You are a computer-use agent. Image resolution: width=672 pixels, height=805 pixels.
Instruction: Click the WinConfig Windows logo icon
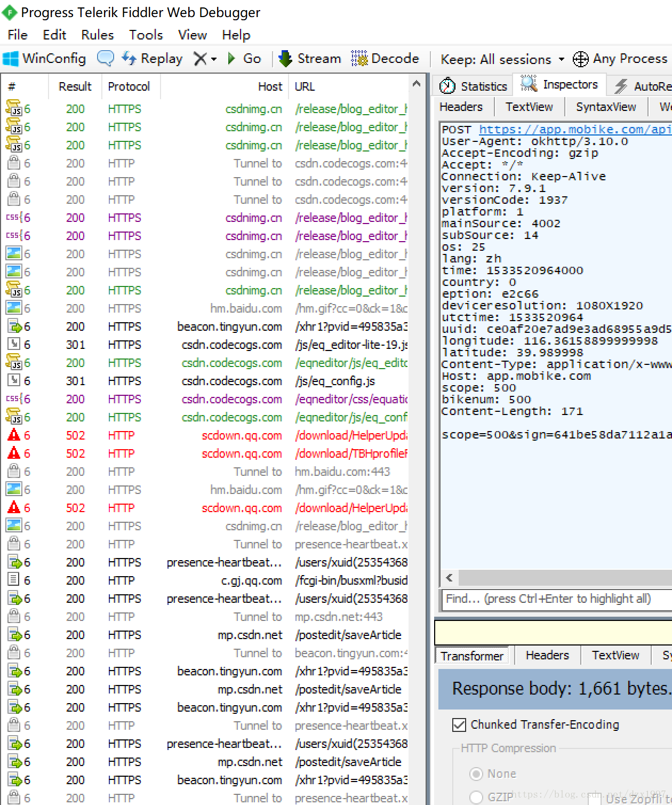[x=10, y=59]
